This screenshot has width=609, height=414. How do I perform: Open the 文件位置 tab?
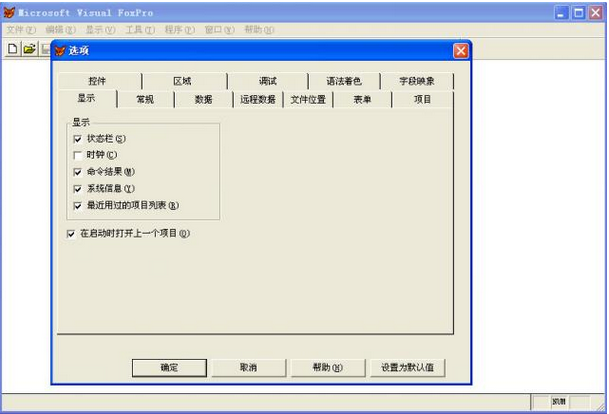coord(308,99)
